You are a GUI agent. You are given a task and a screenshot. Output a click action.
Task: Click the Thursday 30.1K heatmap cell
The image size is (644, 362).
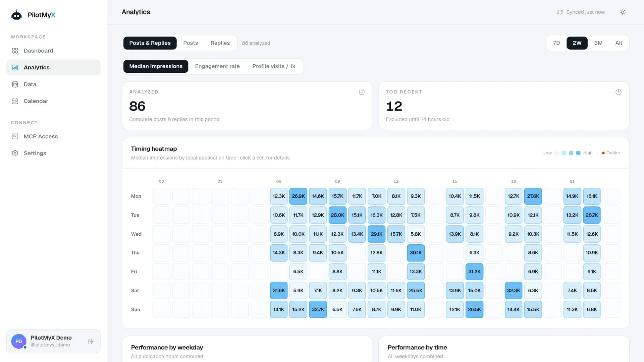tap(416, 253)
